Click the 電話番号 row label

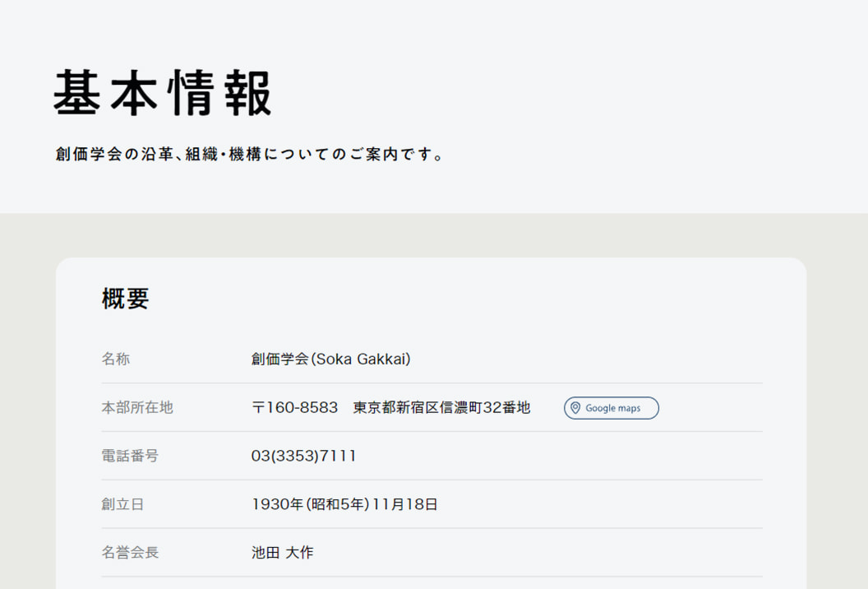130,456
